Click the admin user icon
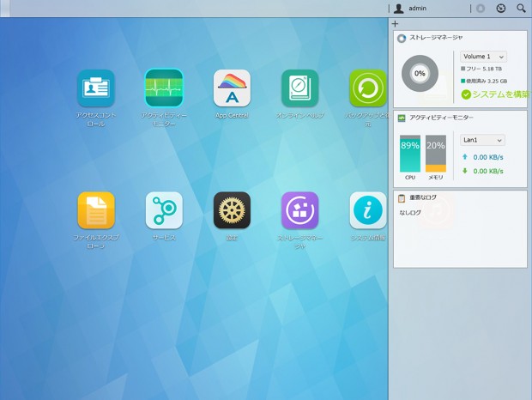This screenshot has height=400, width=532. [399, 9]
